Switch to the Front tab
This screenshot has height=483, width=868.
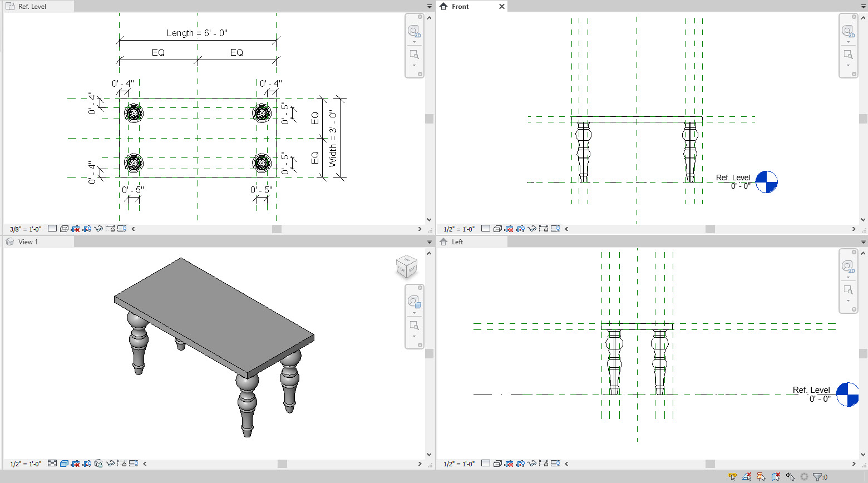pos(460,6)
